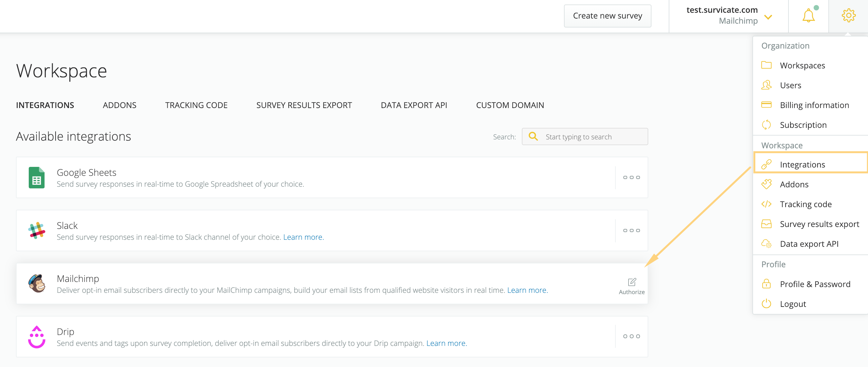Select Integrations in settings menu
Viewport: 868px width, 367px height.
coord(810,165)
